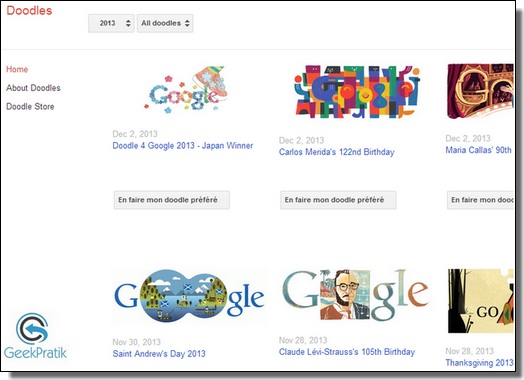This screenshot has width=524, height=380.
Task: Click the Japan Winner flower doodle image
Action: [186, 90]
